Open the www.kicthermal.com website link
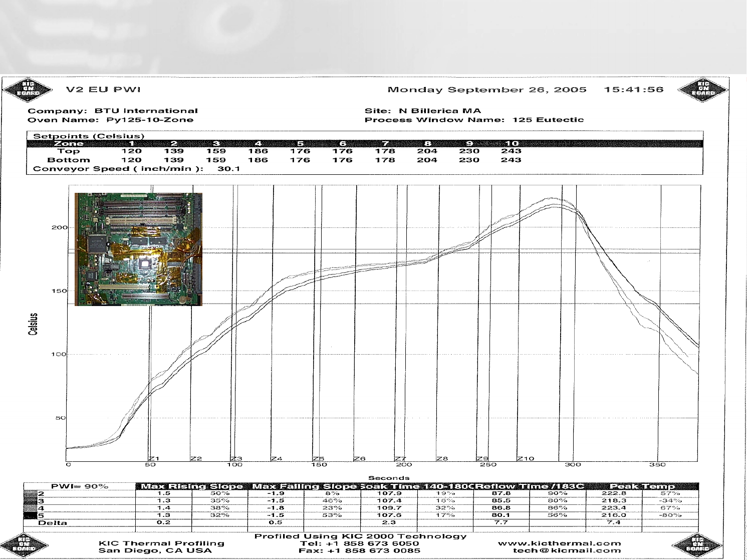Image resolution: width=747 pixels, height=560 pixels. click(559, 543)
